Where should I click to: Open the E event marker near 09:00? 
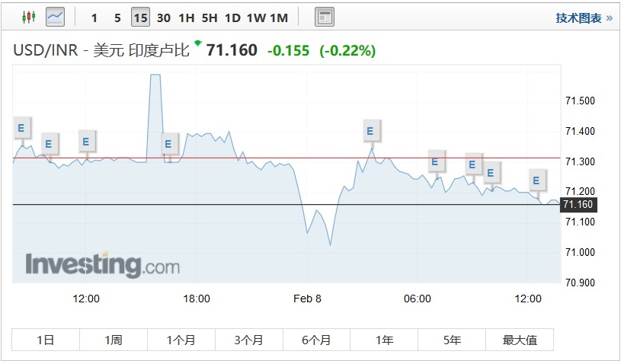473,163
